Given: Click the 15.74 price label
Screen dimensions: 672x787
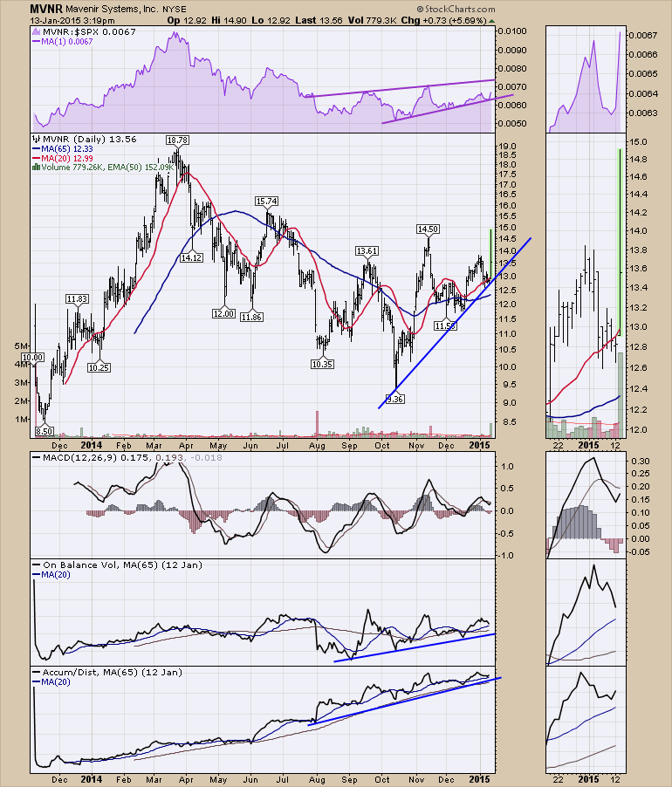Looking at the screenshot, I should tap(266, 201).
